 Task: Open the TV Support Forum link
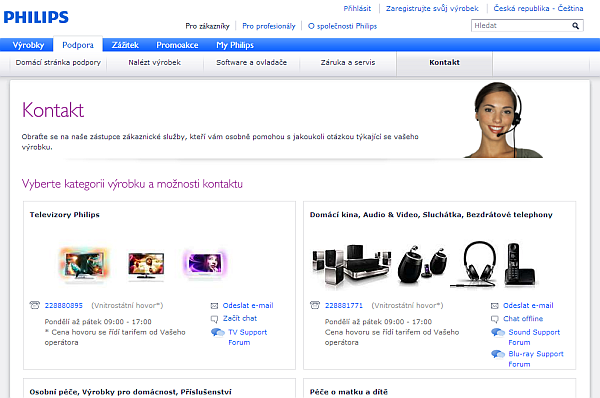tap(248, 337)
